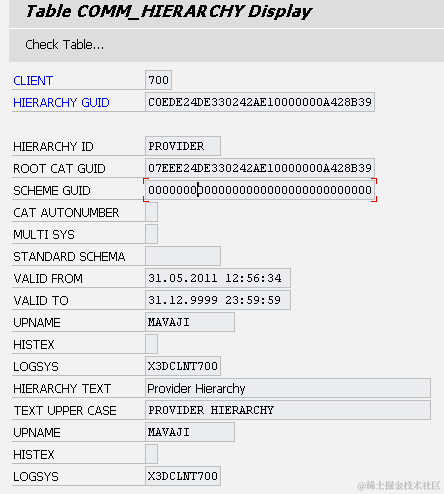444x494 pixels.
Task: Click the TEXT UPPER CASE field
Action: click(x=288, y=410)
